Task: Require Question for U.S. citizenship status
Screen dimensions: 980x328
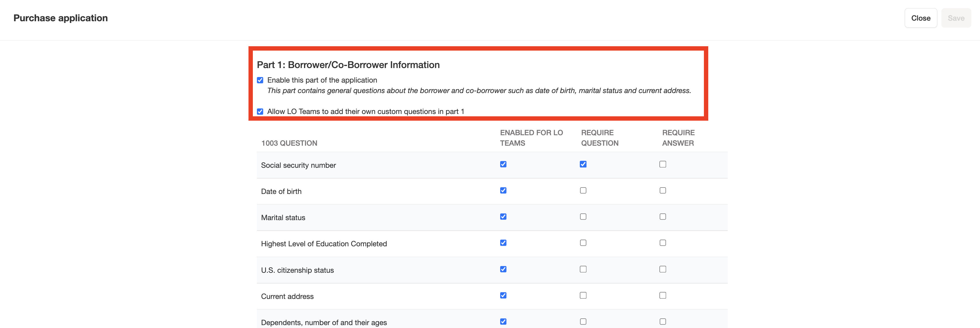Action: coord(583,269)
